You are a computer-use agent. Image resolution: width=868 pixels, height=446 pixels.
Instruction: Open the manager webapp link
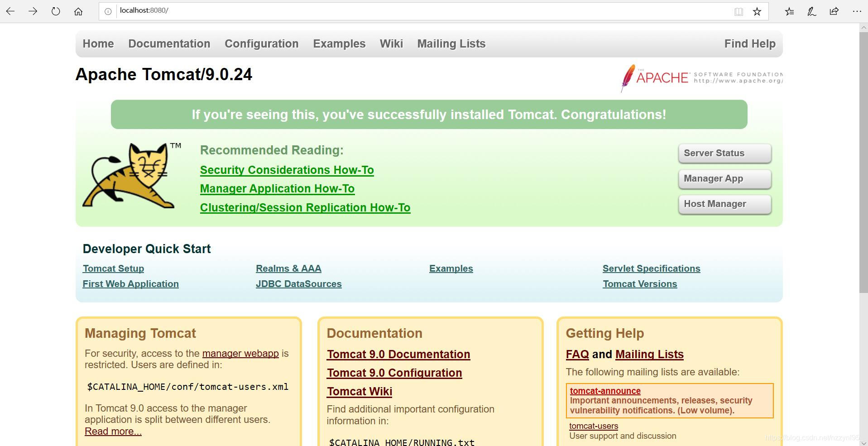[x=240, y=354]
